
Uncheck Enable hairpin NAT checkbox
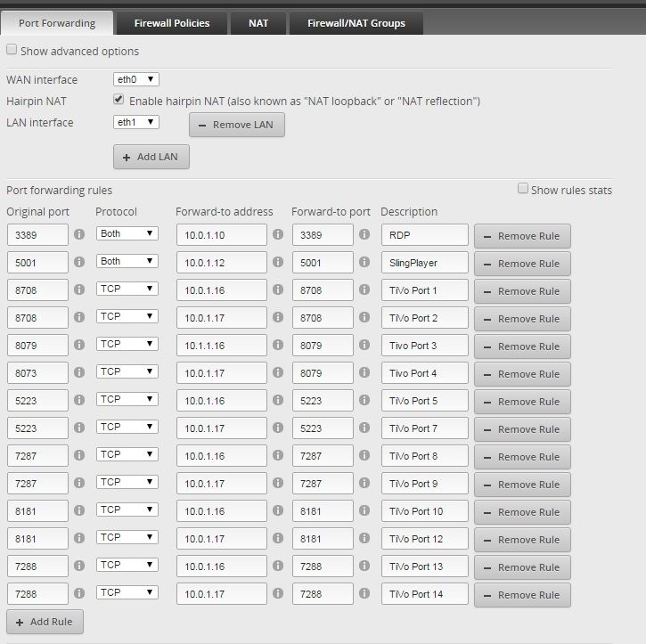[x=119, y=99]
